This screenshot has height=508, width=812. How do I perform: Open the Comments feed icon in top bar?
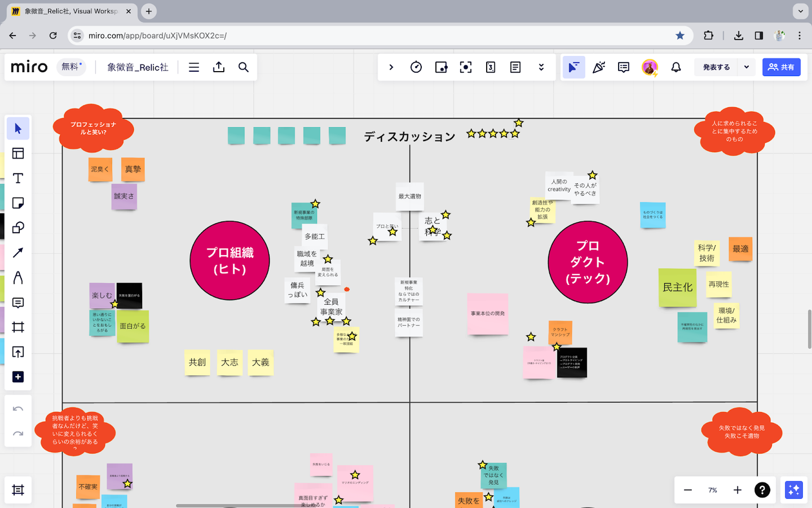(624, 67)
